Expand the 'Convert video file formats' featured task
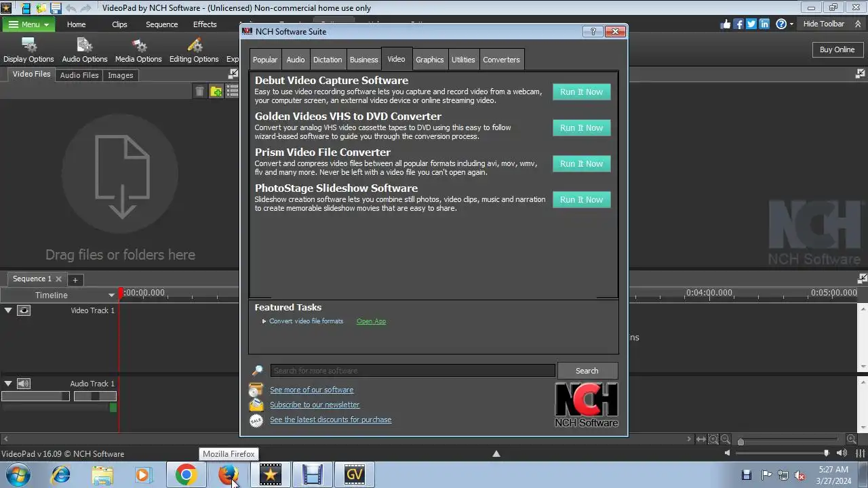Screen dimensions: 868x488 pyautogui.click(x=264, y=321)
